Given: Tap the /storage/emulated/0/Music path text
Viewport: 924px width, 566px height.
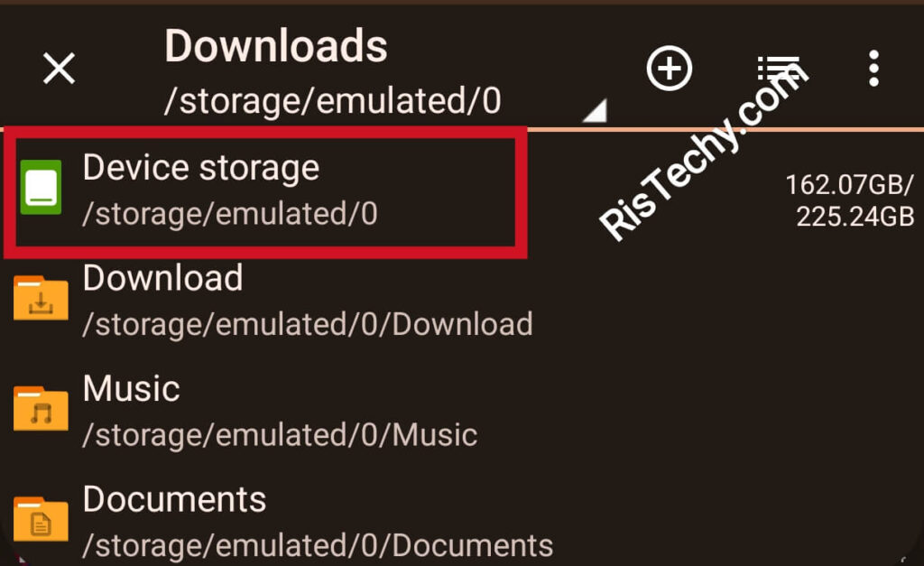Looking at the screenshot, I should coord(280,435).
